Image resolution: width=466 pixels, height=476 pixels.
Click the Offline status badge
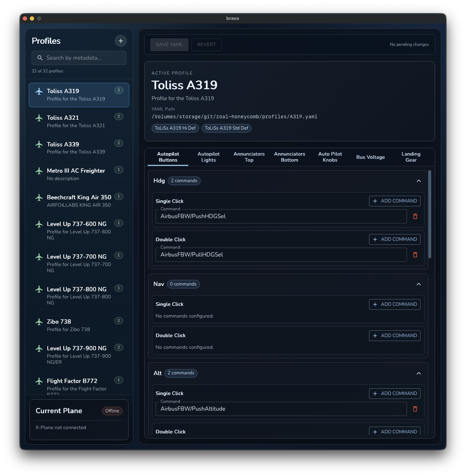[x=112, y=411]
